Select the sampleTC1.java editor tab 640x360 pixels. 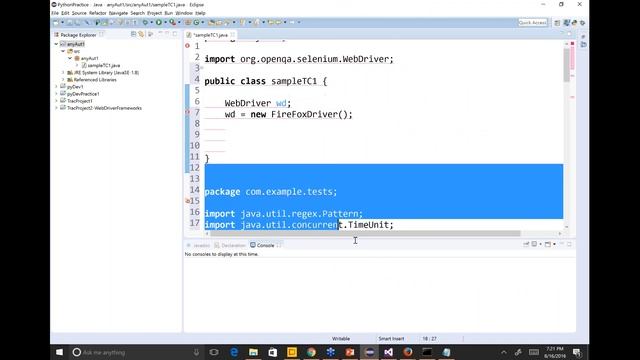(x=211, y=35)
